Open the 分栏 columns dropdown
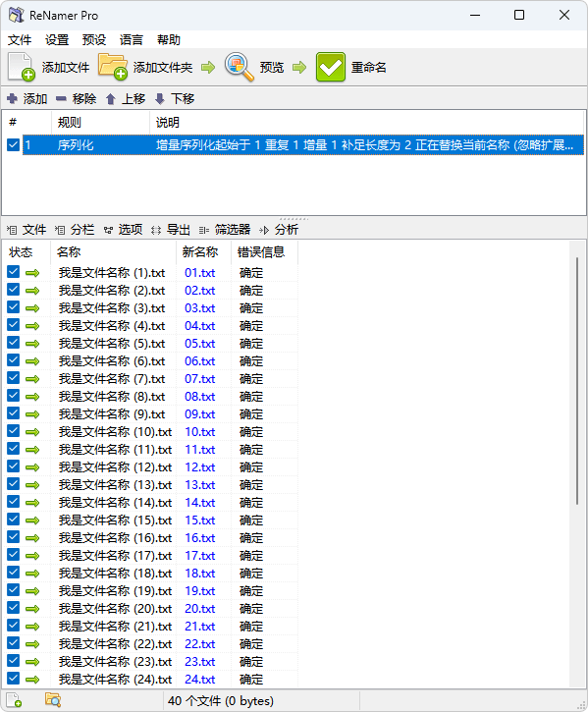588x712 pixels. (x=75, y=230)
